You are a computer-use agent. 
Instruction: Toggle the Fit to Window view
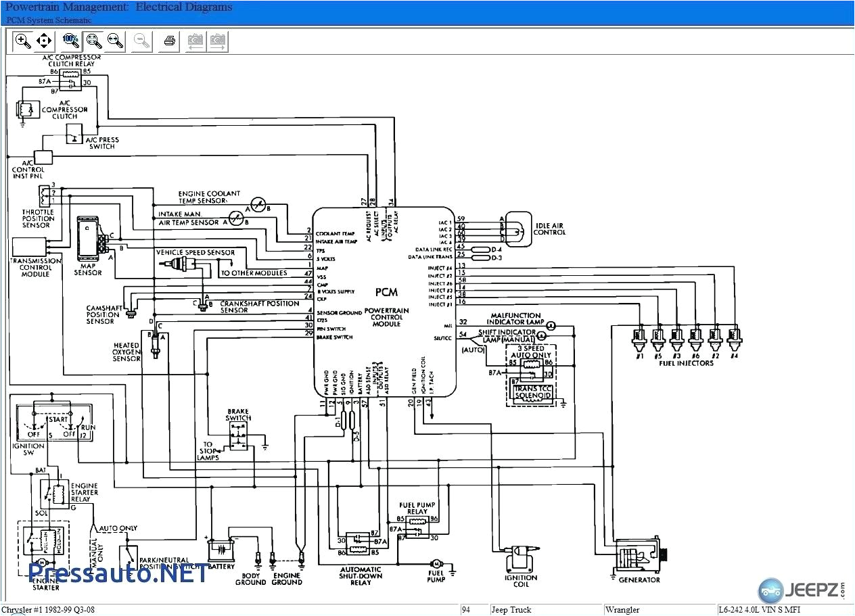[93, 41]
